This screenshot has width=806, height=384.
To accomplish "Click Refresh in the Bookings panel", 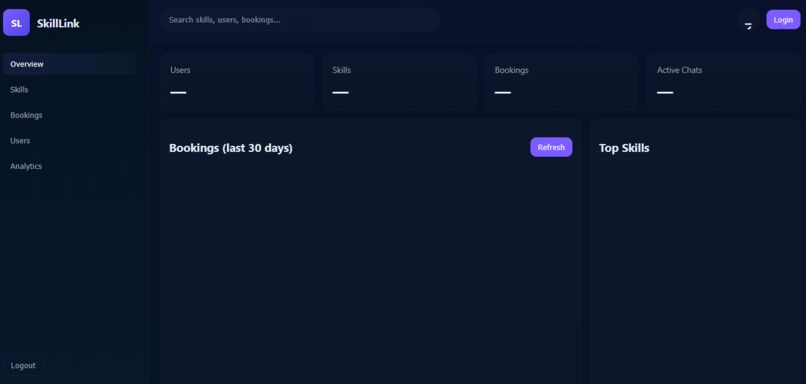I will (551, 147).
